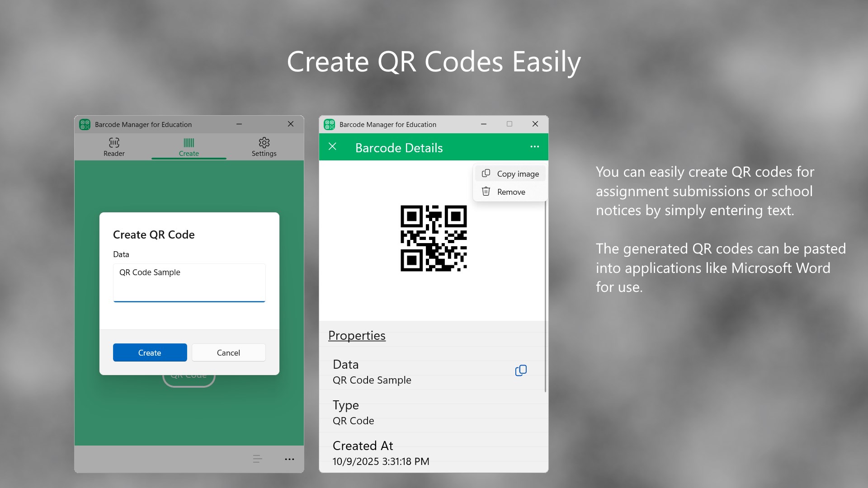Close the left Barcode Manager window

[x=291, y=124]
